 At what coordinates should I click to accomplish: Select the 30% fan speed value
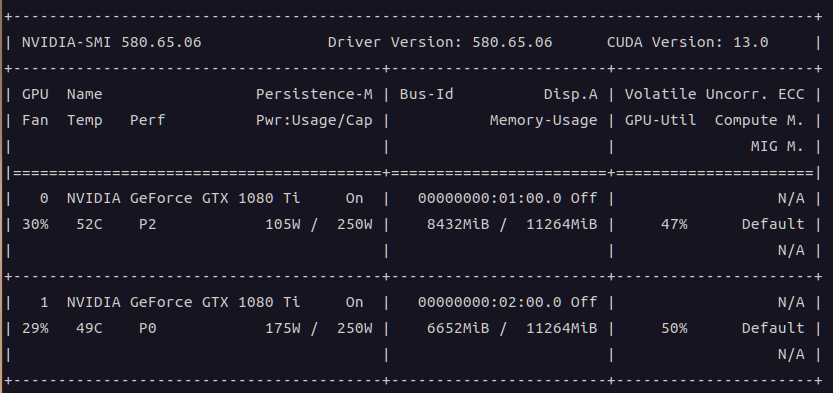pos(35,224)
